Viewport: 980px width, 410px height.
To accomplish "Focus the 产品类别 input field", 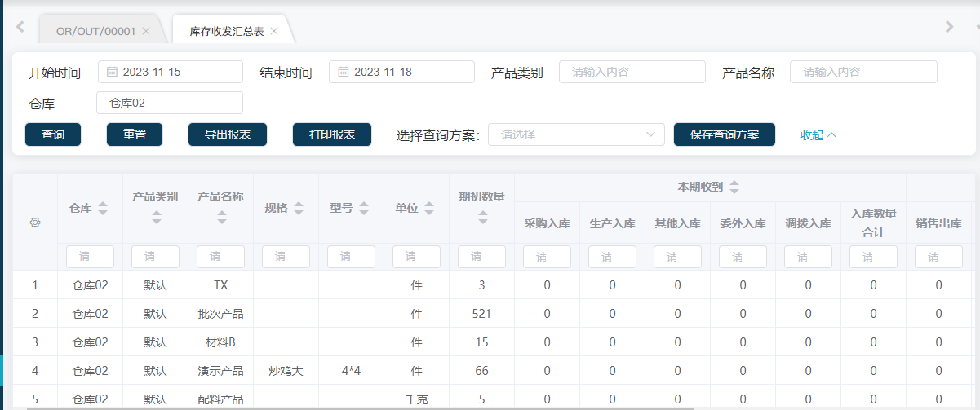I will [632, 72].
